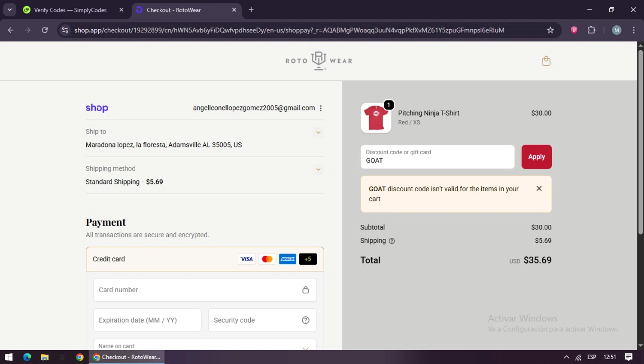View site information icon in address bar
The height and width of the screenshot is (364, 644).
coord(65,30)
